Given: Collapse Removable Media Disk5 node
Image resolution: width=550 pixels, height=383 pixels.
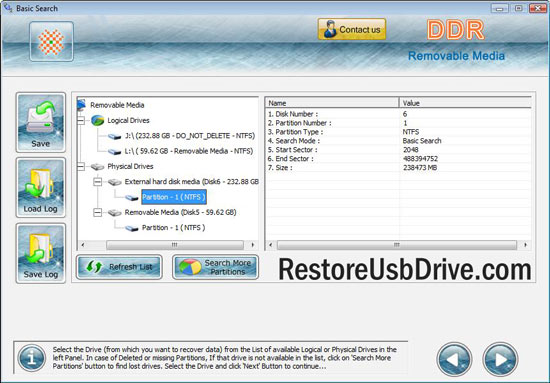Looking at the screenshot, I should tap(98, 212).
